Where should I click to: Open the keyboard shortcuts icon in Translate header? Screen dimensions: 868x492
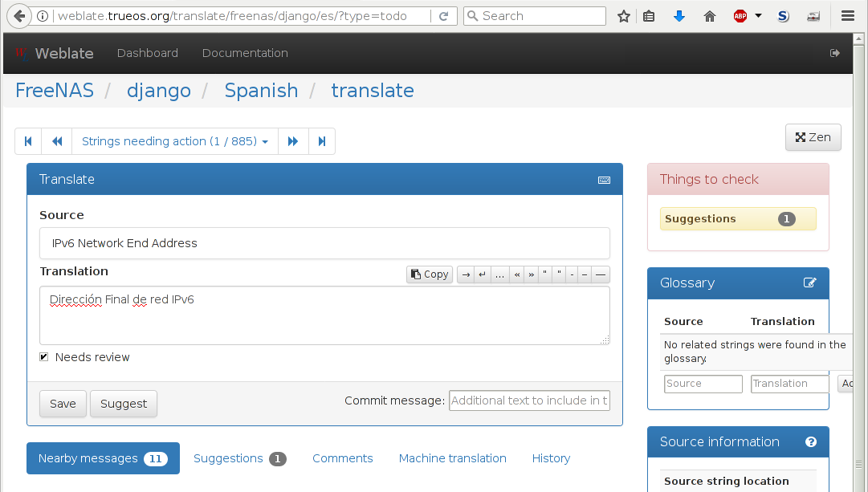[604, 180]
